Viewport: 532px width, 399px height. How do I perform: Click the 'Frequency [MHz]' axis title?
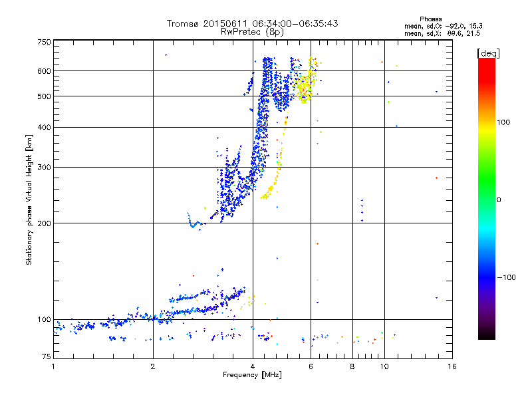click(252, 375)
